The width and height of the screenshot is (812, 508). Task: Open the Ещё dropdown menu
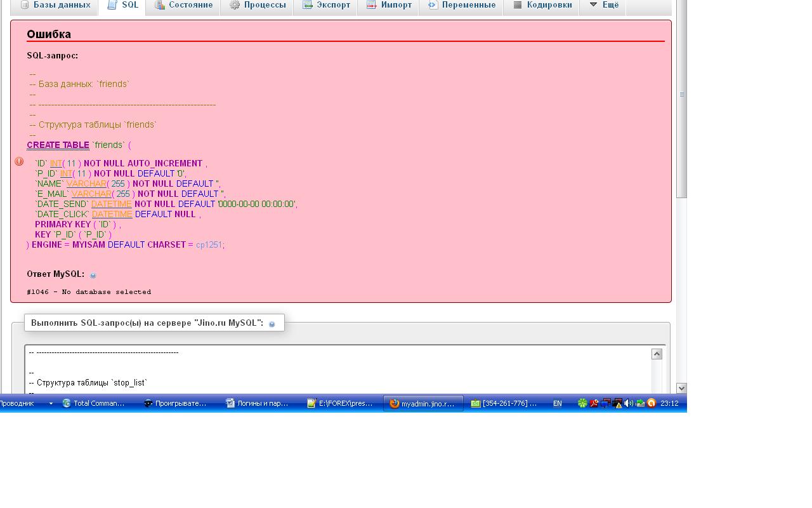coord(603,5)
